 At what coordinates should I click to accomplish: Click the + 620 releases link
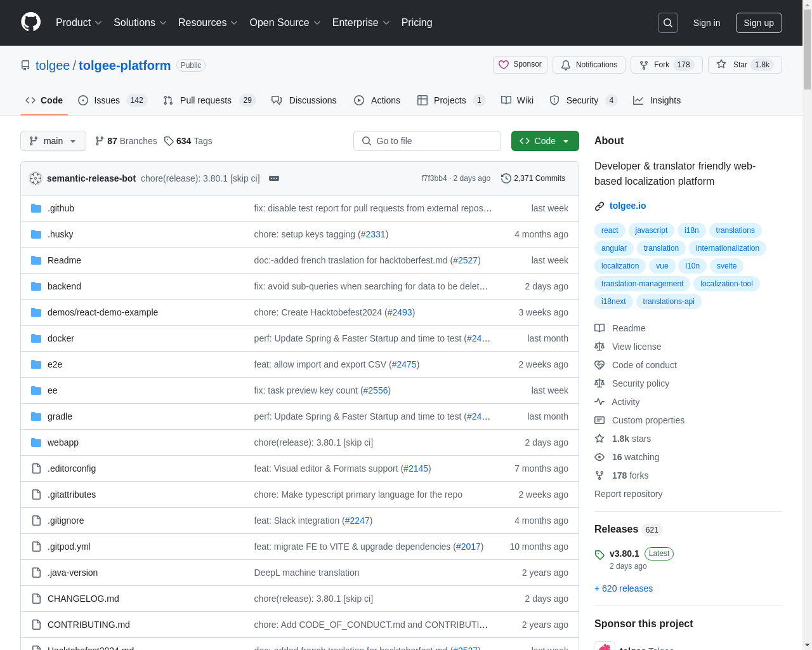tap(624, 588)
